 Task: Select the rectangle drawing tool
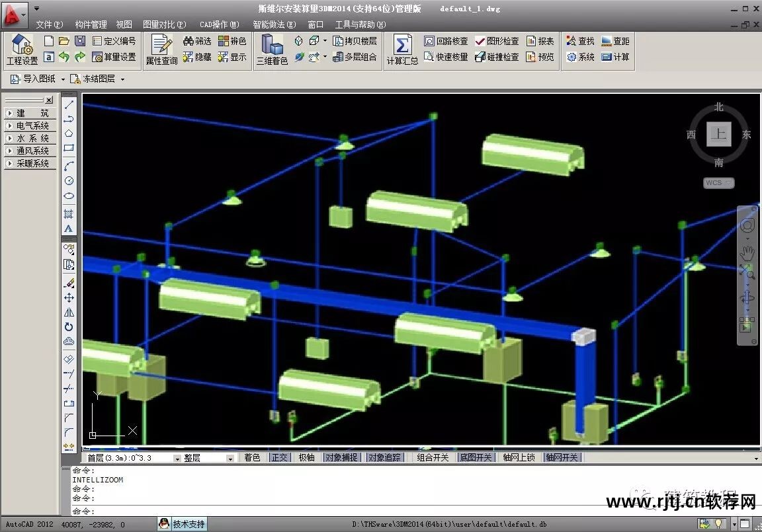click(69, 147)
